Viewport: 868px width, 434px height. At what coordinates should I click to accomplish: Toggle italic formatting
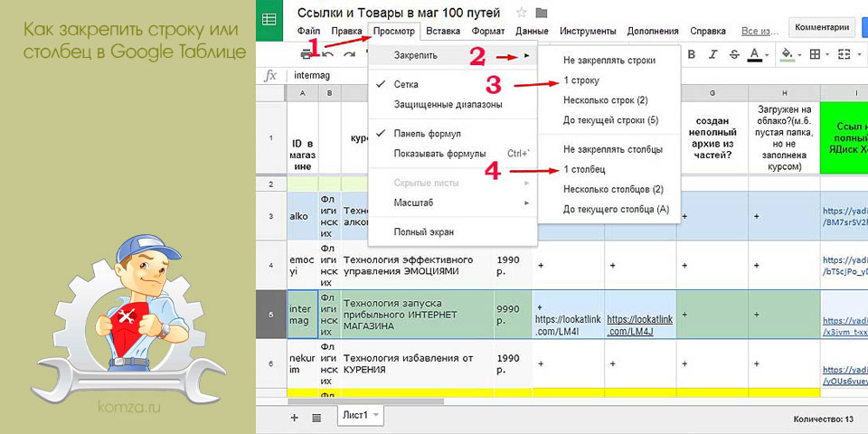coord(713,54)
